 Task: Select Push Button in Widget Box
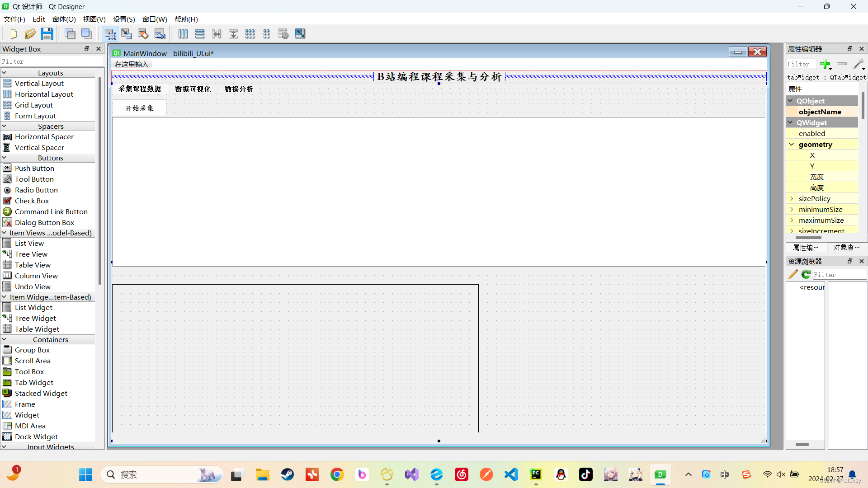point(34,168)
